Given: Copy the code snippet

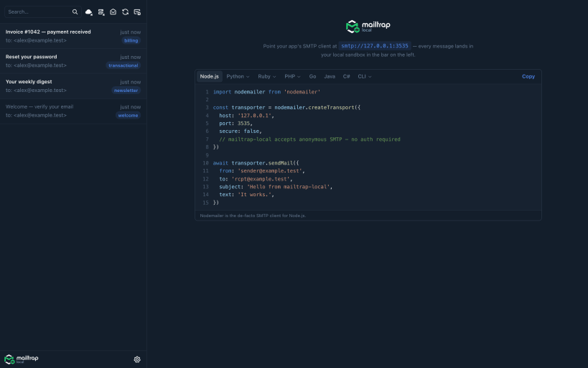Looking at the screenshot, I should tap(528, 76).
